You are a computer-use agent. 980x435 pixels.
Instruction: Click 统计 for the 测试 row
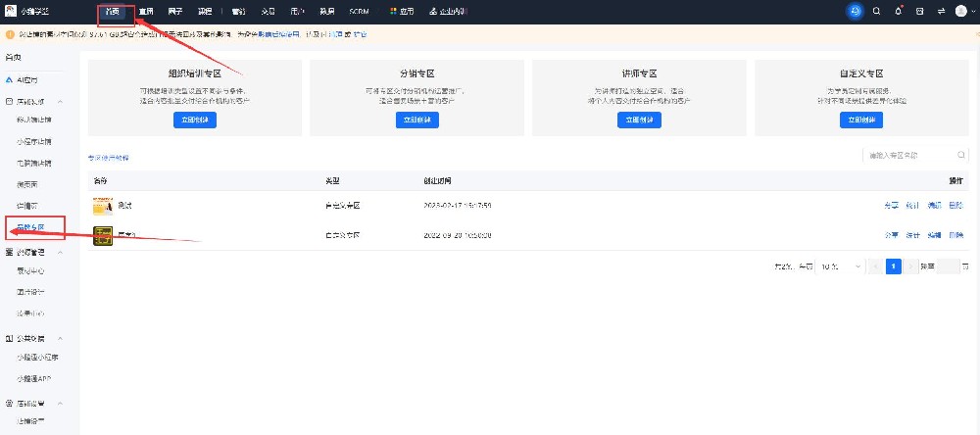tap(912, 205)
